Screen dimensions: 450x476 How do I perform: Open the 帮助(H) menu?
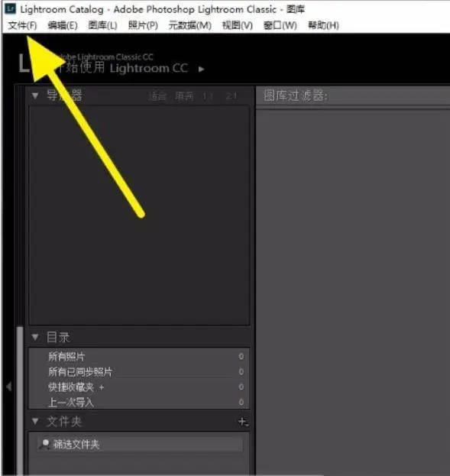click(323, 25)
